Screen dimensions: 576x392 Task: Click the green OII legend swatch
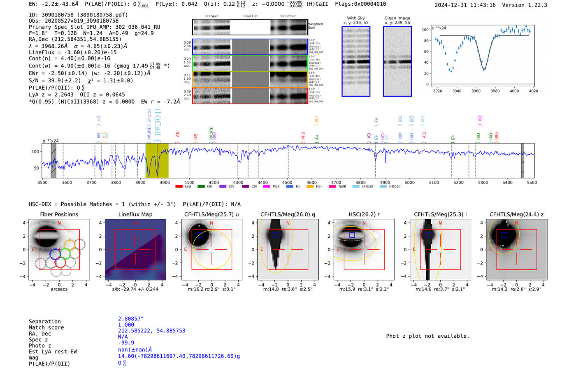tap(201, 186)
